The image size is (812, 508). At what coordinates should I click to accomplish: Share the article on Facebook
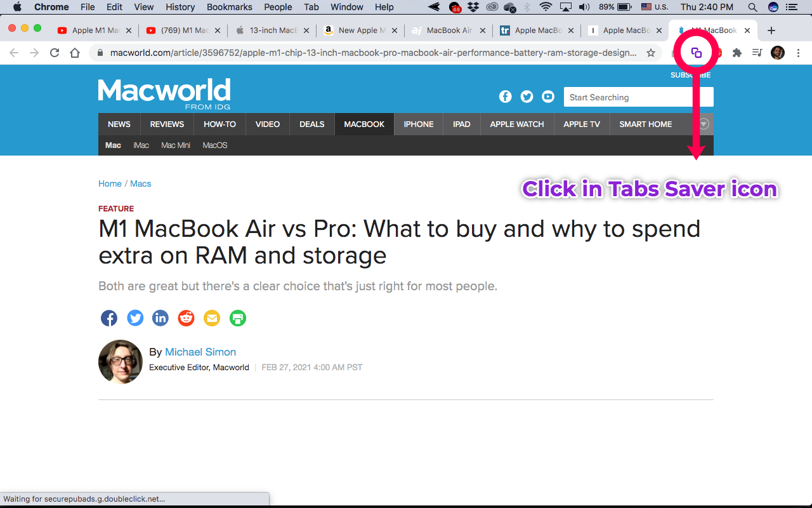pos(109,318)
